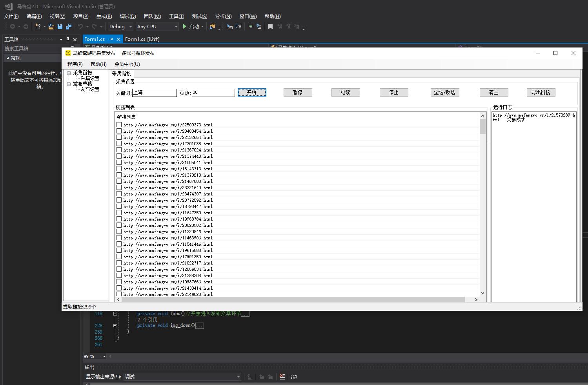Toggle a bookmark using the bookmark toolbar icon
The height and width of the screenshot is (385, 588).
tap(270, 26)
